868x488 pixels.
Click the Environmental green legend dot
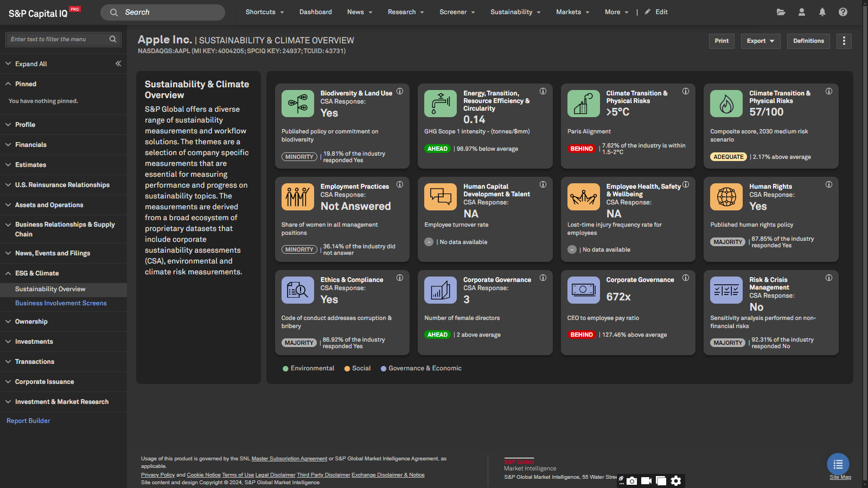click(x=285, y=369)
